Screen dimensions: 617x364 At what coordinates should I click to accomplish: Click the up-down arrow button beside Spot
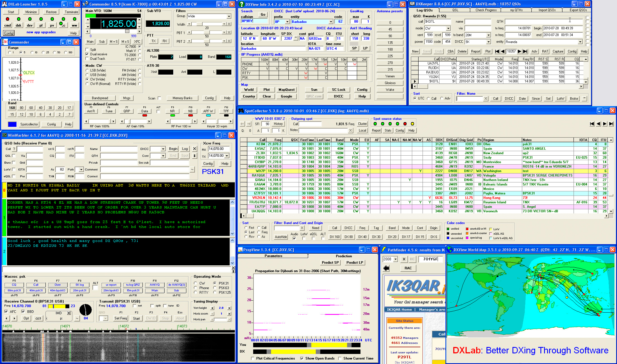[x=195, y=156]
